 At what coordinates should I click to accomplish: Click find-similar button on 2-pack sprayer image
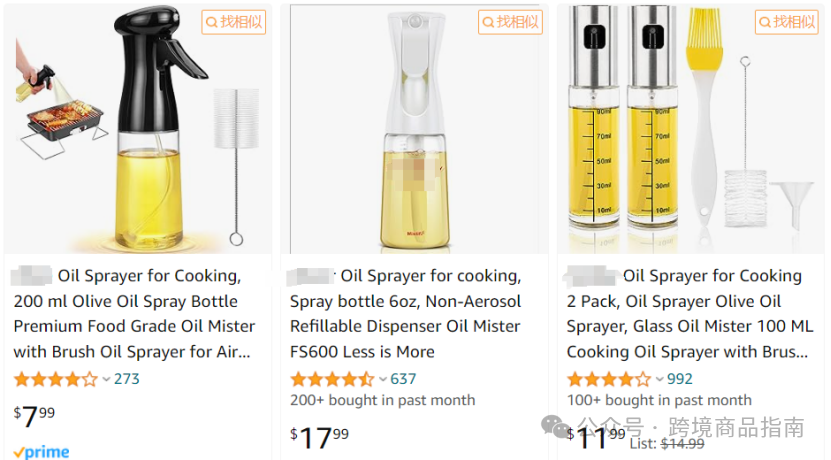tap(787, 22)
